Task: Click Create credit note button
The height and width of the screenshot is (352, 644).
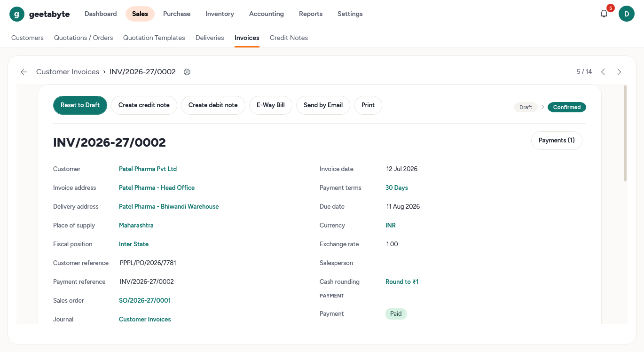Action: point(144,105)
